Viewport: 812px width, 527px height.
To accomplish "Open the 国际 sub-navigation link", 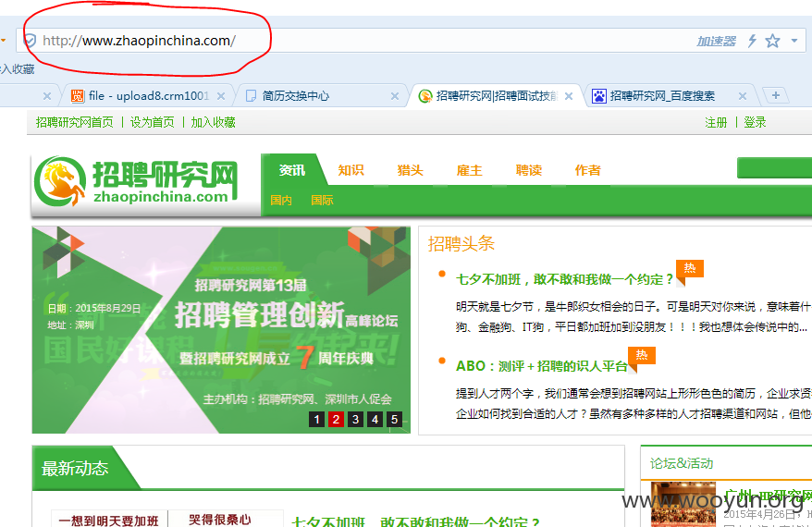I will (322, 201).
